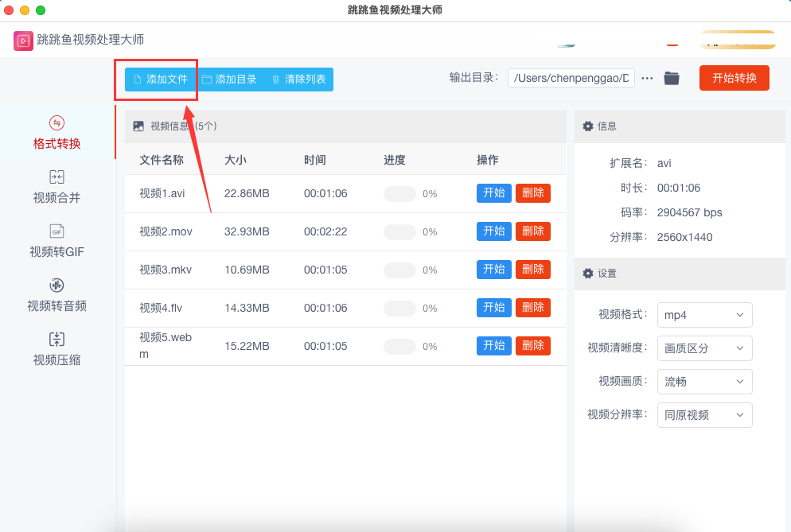Image resolution: width=791 pixels, height=532 pixels.
Task: Click the macOS green maximize button
Action: [x=41, y=10]
